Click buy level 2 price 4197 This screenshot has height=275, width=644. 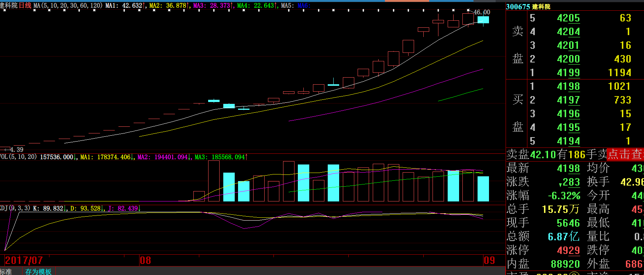coord(568,100)
